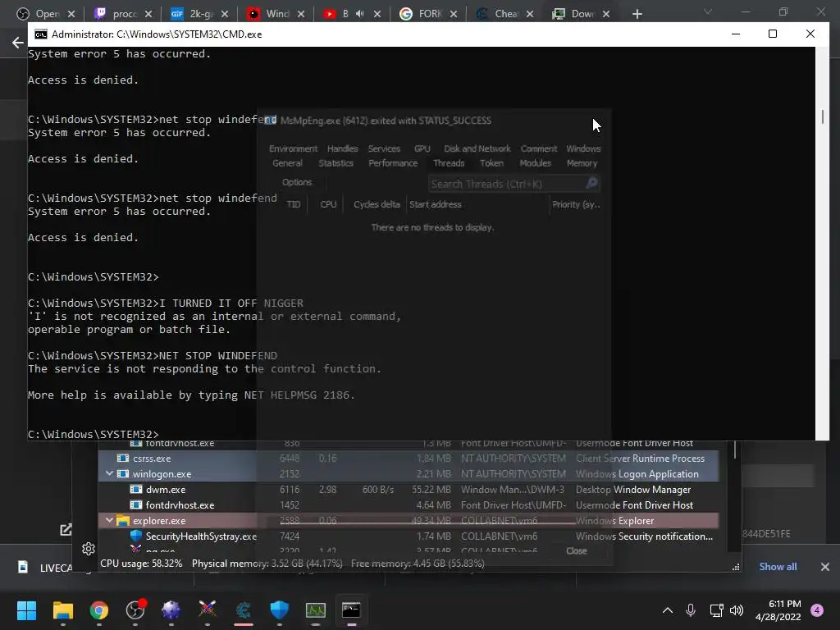Click the open-in-new-window icon at left
The image size is (840, 630).
point(66,530)
